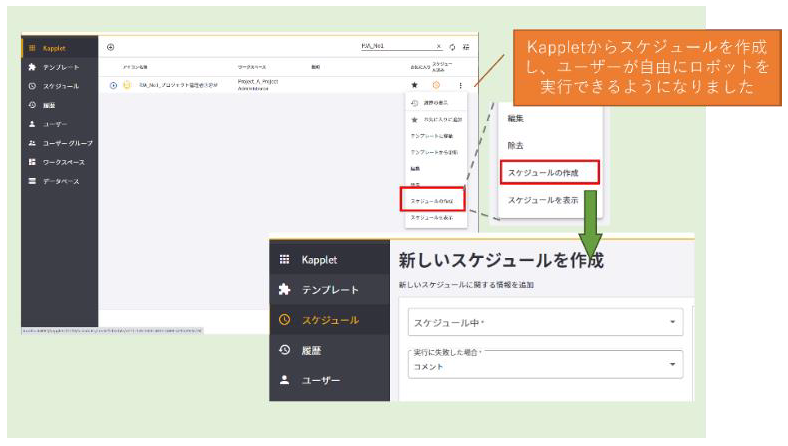Open ユーザー in the new-schedule window sidebar
This screenshot has height=446, width=788.
coord(329,381)
